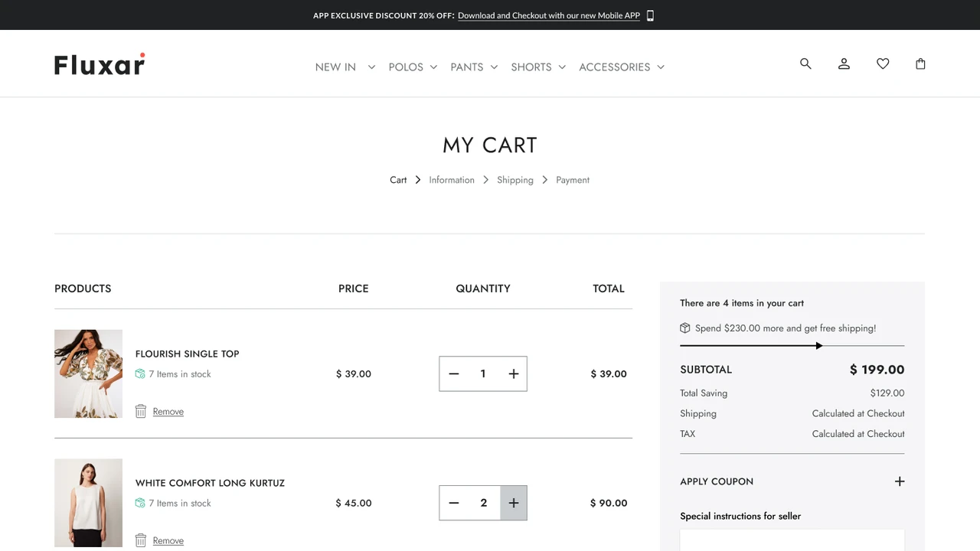This screenshot has width=980, height=551.
Task: Open the shopping bag icon
Action: (920, 64)
